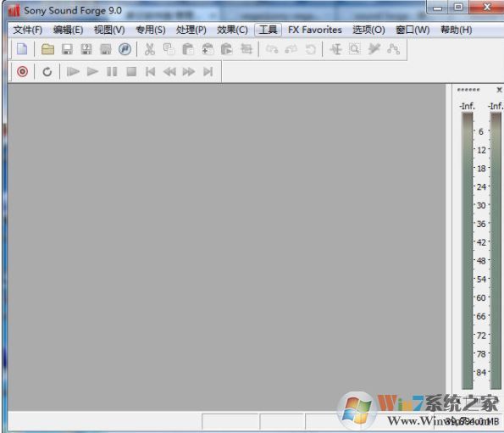Copy selection to clipboard
The image size is (504, 433).
169,49
